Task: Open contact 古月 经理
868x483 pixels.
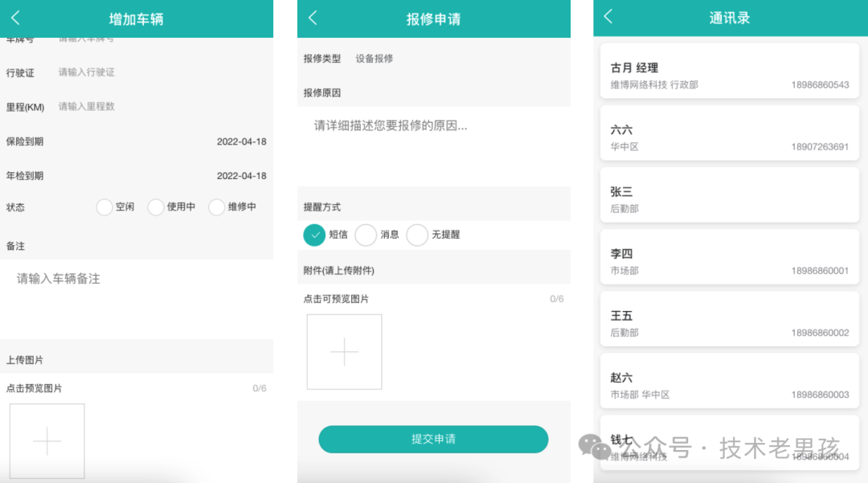Action: 729,76
